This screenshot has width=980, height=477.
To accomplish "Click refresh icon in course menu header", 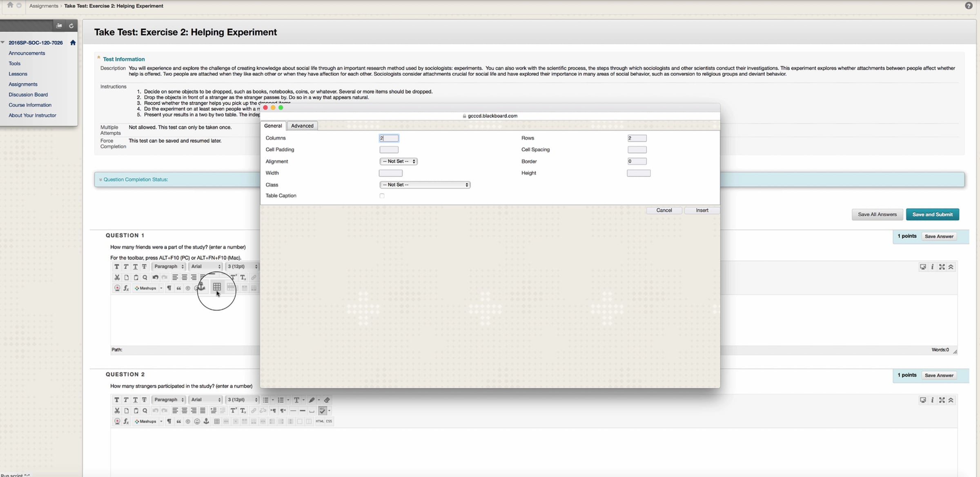I will click(71, 26).
